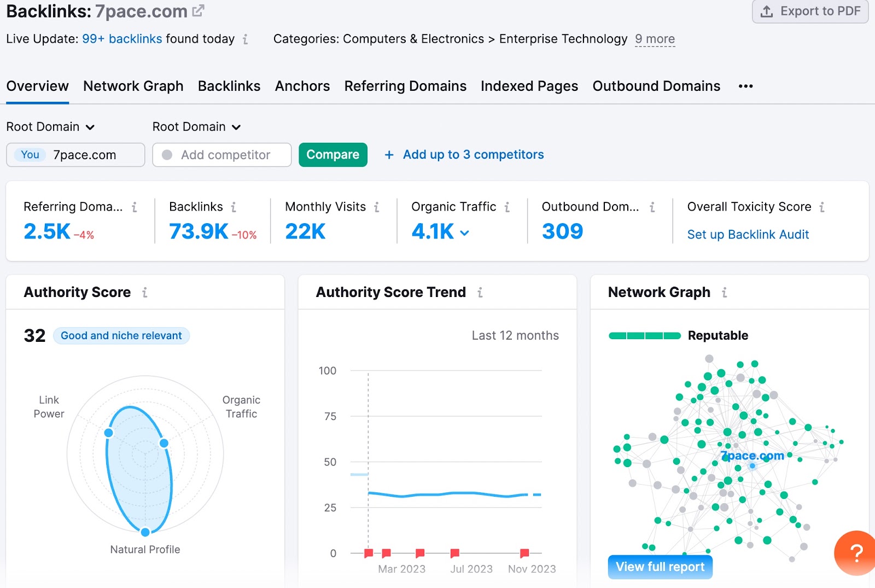Click the Network Graph panel info icon
This screenshot has width=875, height=588.
[x=725, y=293]
